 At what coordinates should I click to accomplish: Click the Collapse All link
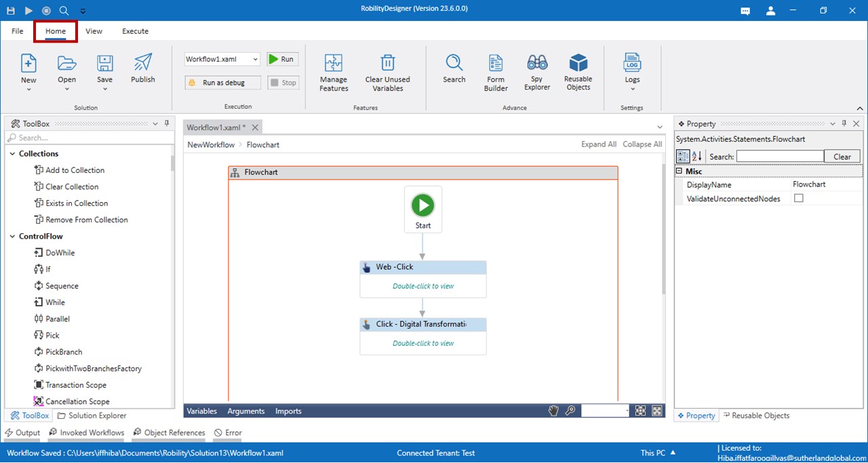(642, 144)
